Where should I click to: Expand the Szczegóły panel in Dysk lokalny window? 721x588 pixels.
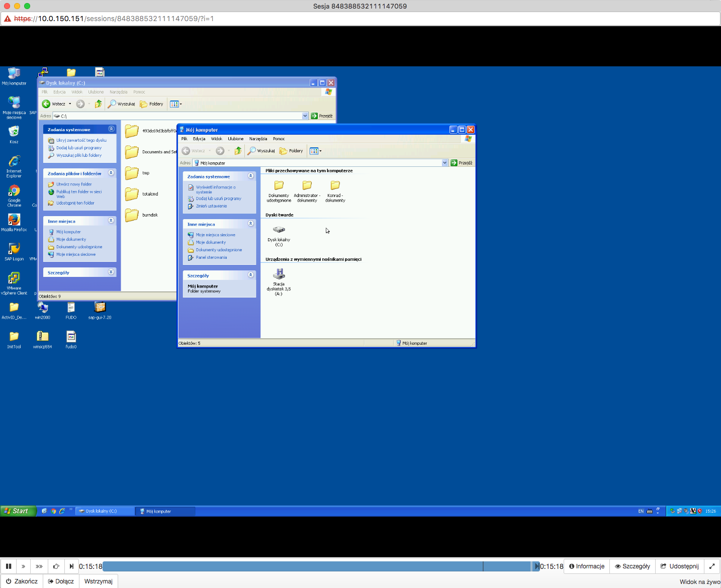coord(111,272)
